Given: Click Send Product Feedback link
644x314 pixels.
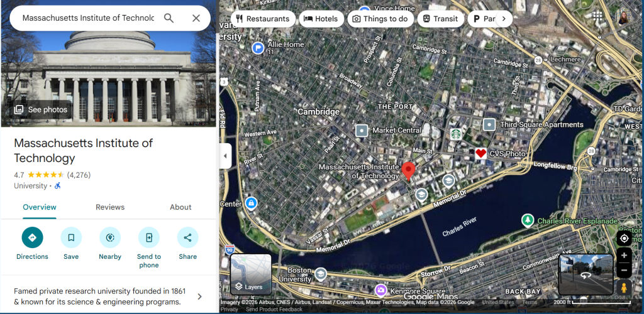Looking at the screenshot, I should point(274,310).
